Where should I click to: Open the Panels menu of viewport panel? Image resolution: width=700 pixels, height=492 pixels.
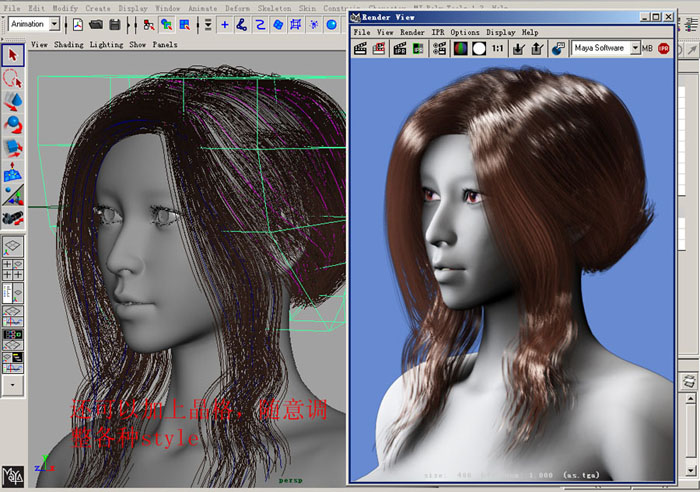click(165, 45)
